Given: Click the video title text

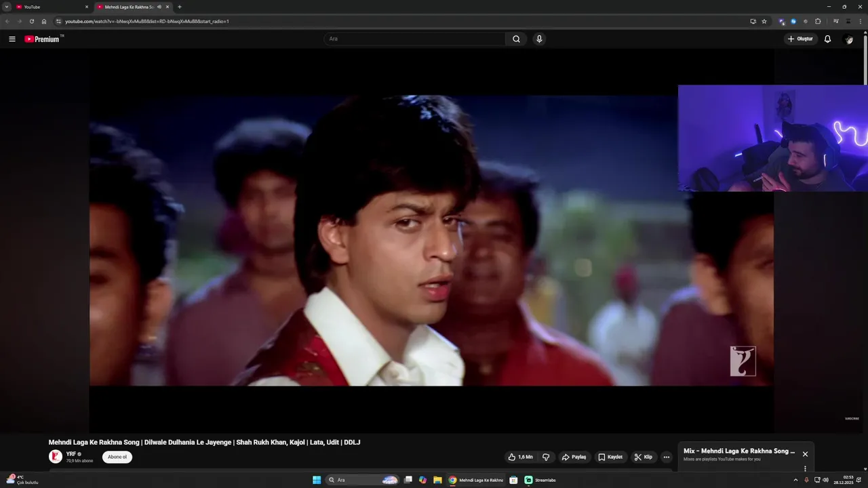Looking at the screenshot, I should pos(204,442).
